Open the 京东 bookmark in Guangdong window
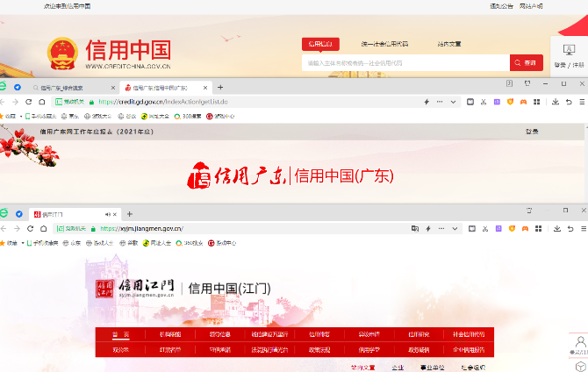This screenshot has width=588, height=372. point(70,116)
